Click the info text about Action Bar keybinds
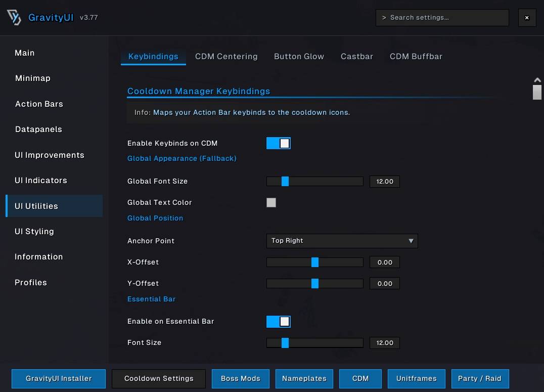The width and height of the screenshot is (544, 392). [x=252, y=112]
